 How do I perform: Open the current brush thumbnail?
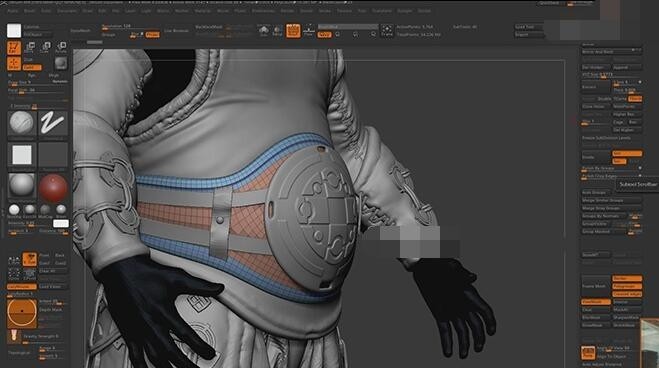[21, 123]
